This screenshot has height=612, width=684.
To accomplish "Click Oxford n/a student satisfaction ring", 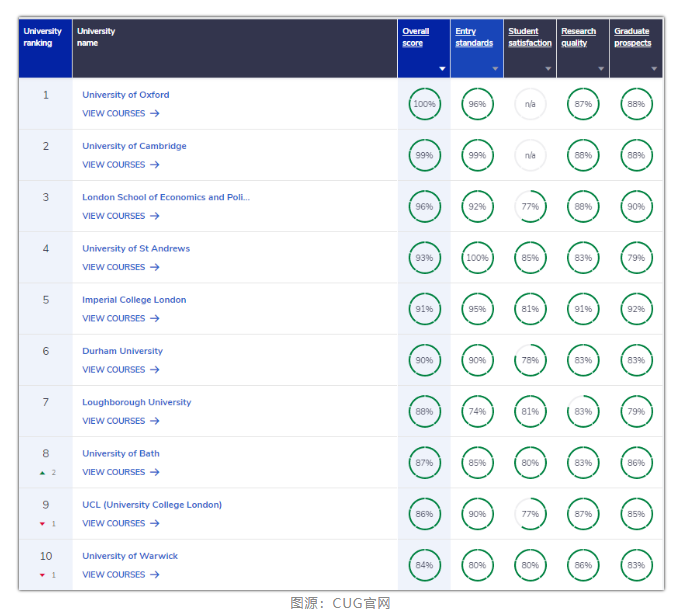I will [530, 104].
